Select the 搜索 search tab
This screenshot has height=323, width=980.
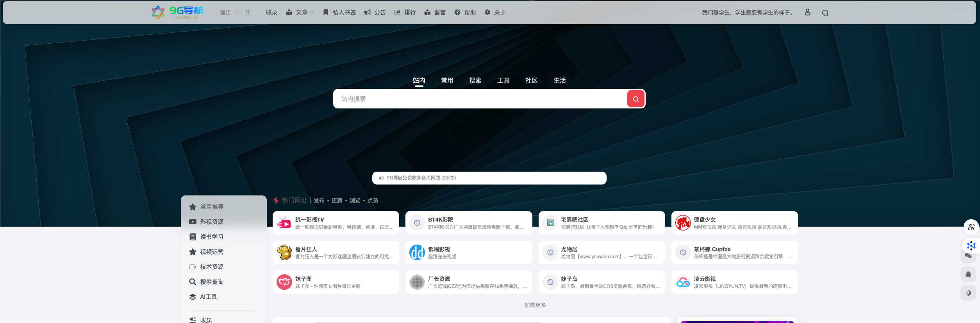pos(475,80)
